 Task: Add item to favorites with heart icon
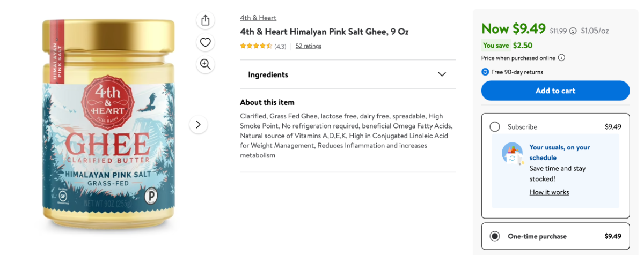pyautogui.click(x=205, y=42)
